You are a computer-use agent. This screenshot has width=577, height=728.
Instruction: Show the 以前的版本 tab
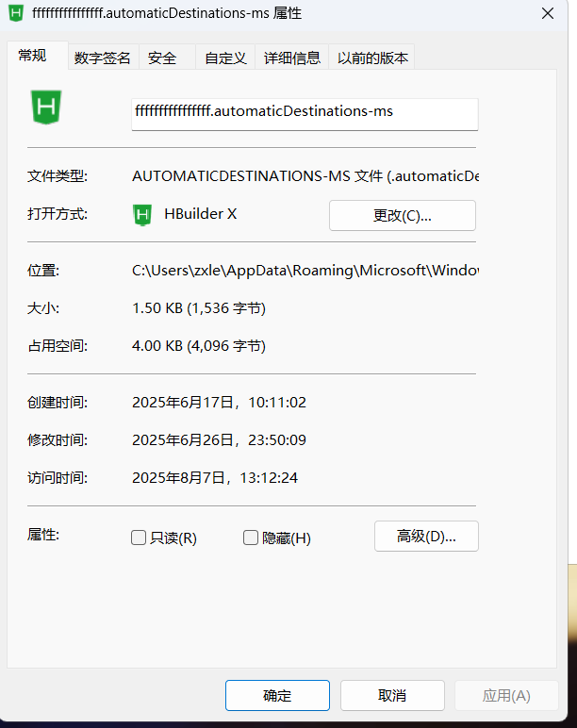[372, 58]
